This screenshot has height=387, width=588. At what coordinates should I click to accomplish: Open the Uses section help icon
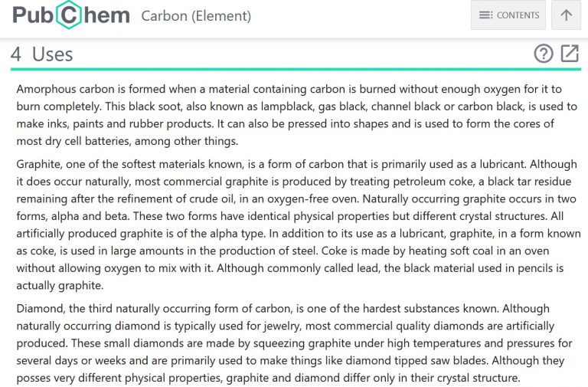[543, 54]
